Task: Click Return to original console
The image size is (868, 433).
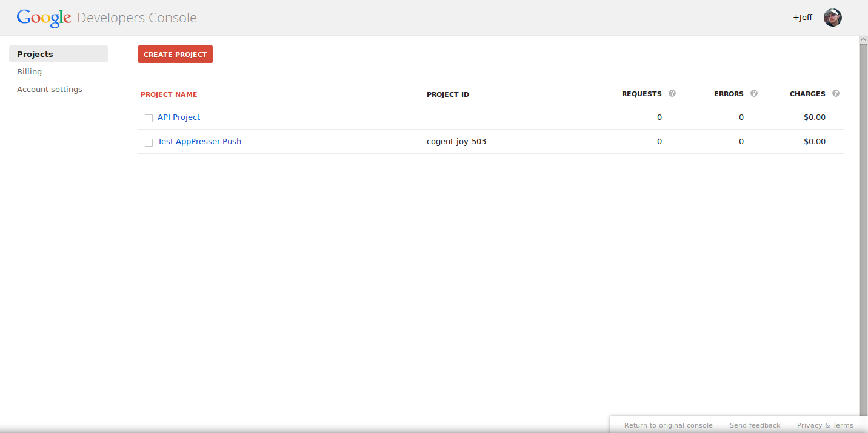Action: pos(669,425)
